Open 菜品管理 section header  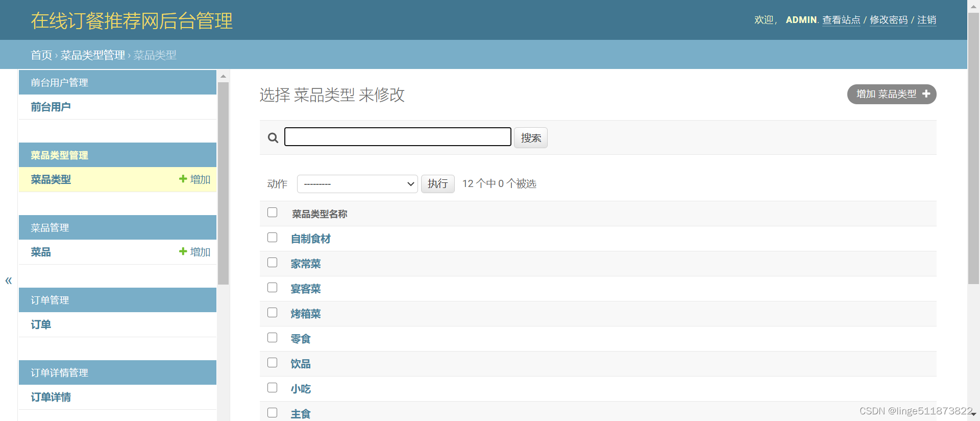click(x=50, y=228)
